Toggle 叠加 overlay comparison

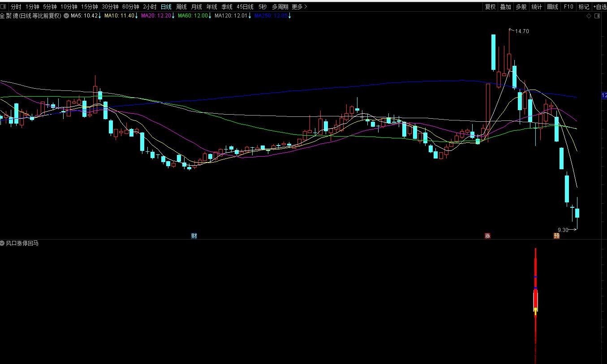[505, 7]
